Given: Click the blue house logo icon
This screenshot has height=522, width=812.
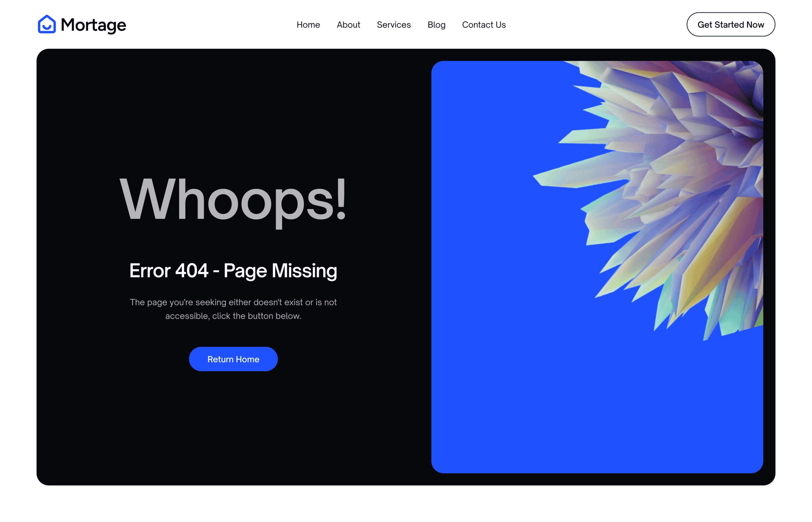Looking at the screenshot, I should tap(47, 24).
